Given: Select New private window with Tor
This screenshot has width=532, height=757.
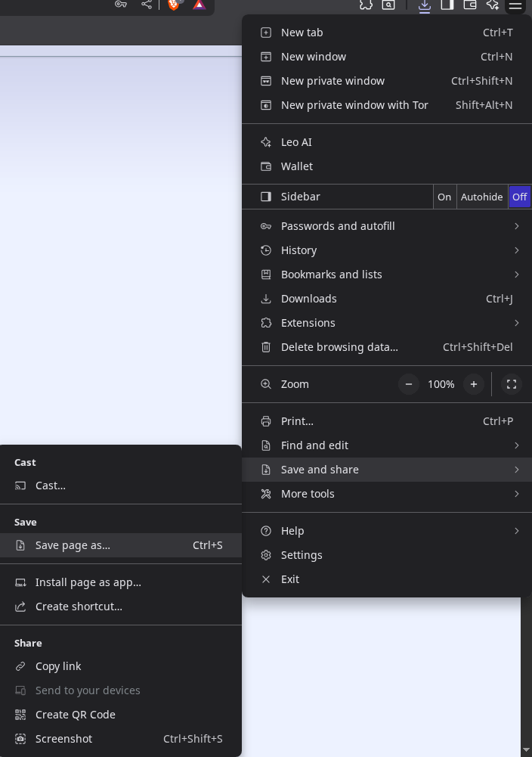Looking at the screenshot, I should click(354, 105).
